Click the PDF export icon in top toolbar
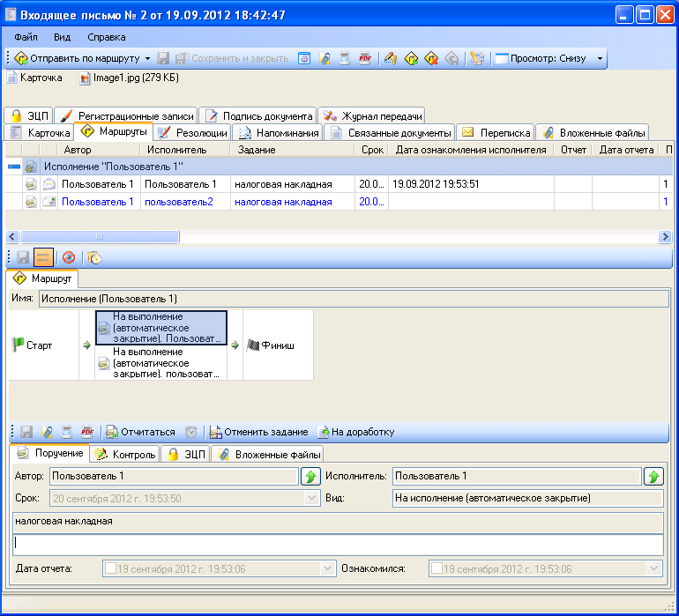The height and width of the screenshot is (616, 679). pos(365,59)
